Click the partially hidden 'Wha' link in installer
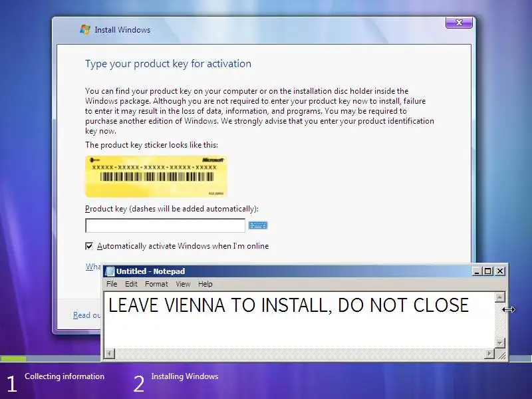The image size is (532, 399). point(93,267)
